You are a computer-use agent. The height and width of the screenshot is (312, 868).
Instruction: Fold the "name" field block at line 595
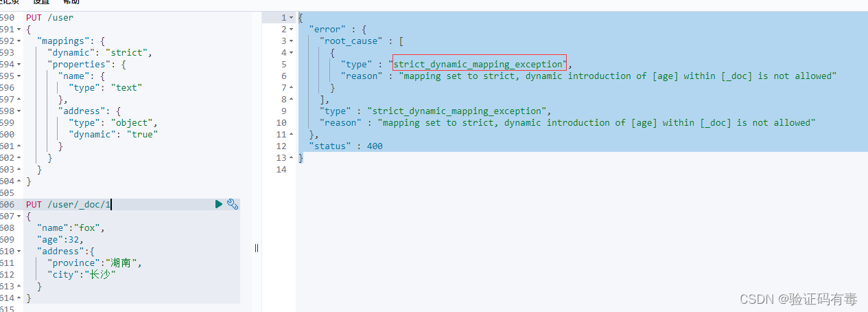click(19, 76)
